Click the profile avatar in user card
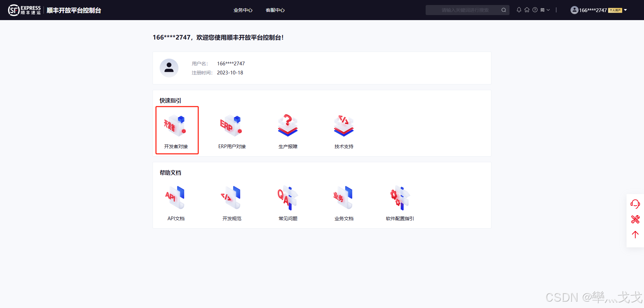The image size is (644, 308). 169,68
